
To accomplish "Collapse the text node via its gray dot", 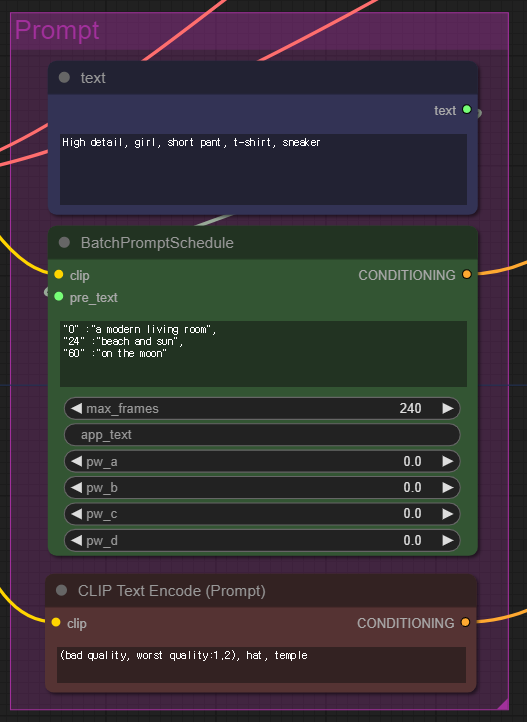I will pyautogui.click(x=64, y=77).
